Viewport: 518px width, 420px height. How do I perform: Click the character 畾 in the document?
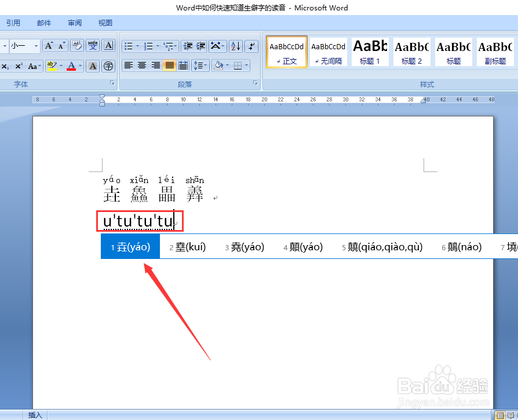tap(166, 194)
